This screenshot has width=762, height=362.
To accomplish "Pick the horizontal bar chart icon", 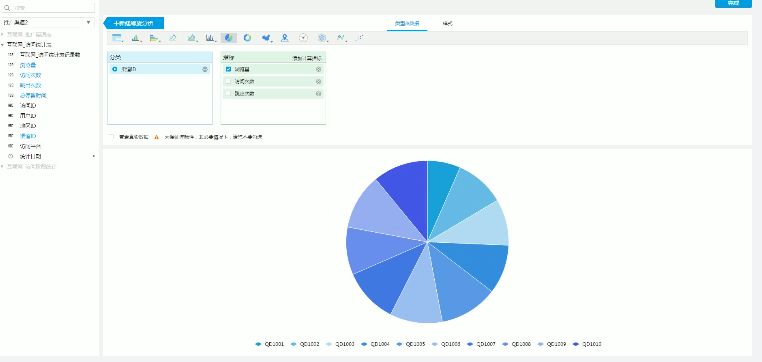I will click(155, 38).
